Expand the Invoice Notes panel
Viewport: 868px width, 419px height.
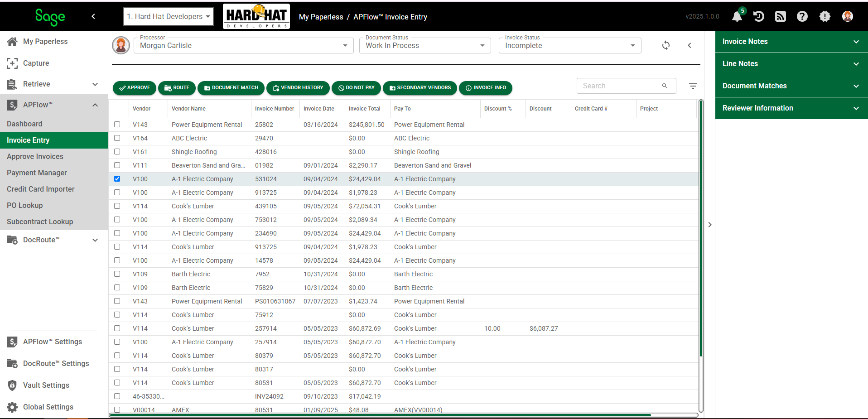(791, 42)
